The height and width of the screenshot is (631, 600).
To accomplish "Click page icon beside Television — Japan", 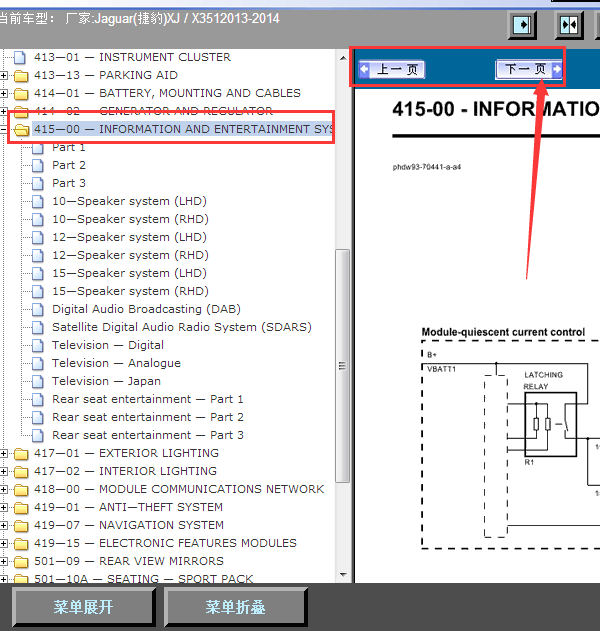I will click(x=38, y=381).
